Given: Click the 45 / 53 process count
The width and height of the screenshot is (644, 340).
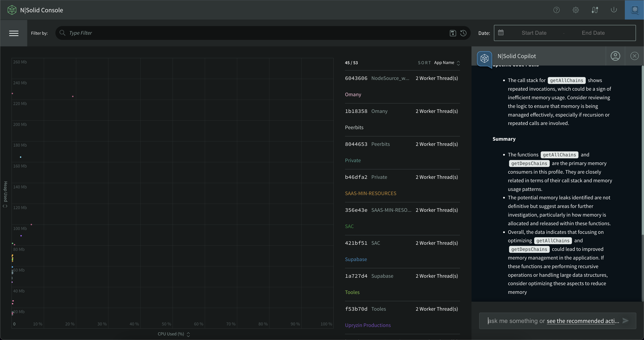Looking at the screenshot, I should (x=351, y=63).
